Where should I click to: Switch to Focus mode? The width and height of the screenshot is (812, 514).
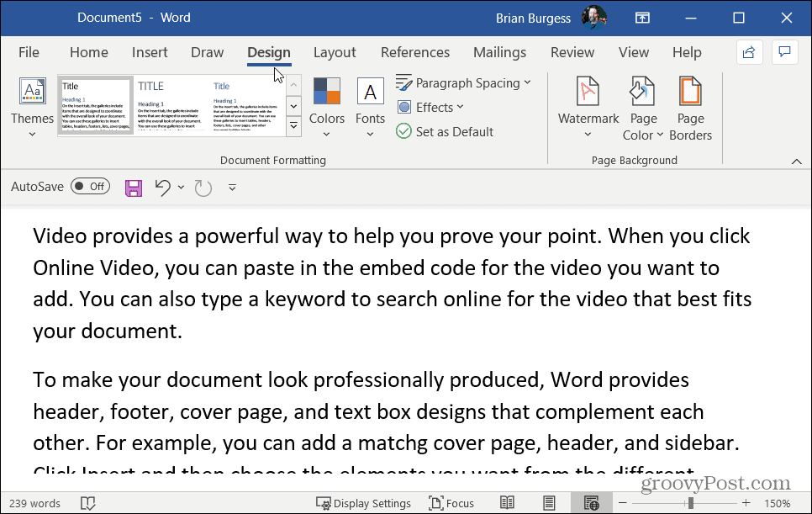tap(451, 503)
